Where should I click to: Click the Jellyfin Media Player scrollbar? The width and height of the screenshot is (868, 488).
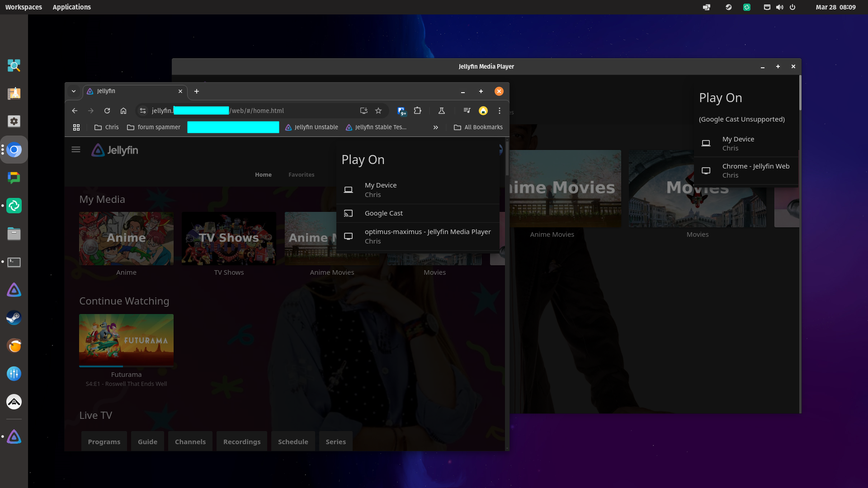(800, 93)
